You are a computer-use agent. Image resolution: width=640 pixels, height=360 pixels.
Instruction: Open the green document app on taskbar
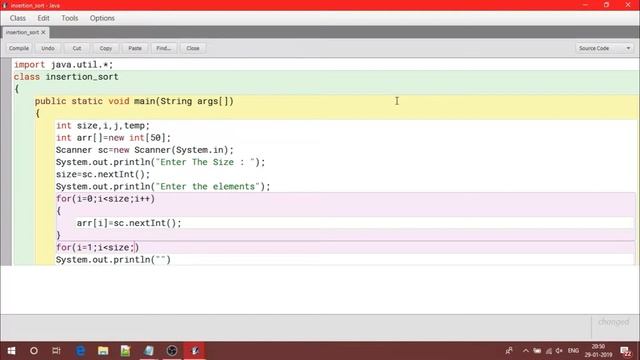126,351
